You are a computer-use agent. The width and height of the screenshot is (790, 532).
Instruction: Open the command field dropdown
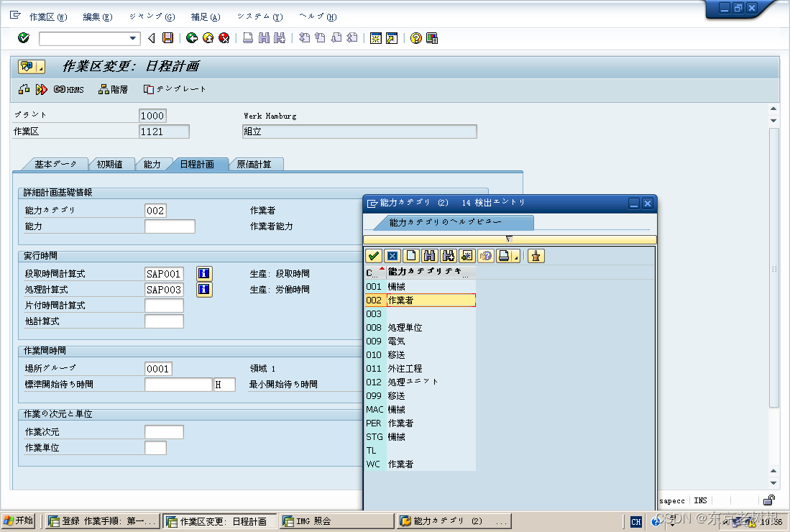(132, 40)
